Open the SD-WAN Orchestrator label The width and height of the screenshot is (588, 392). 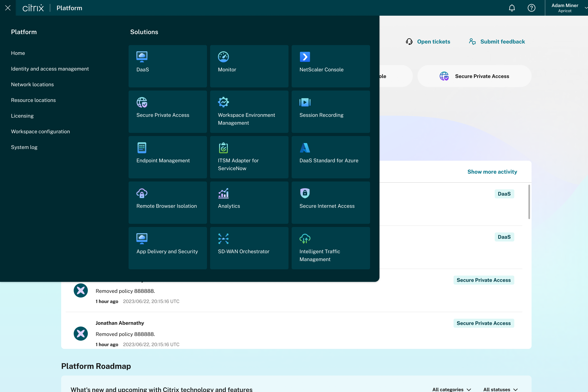click(x=243, y=251)
